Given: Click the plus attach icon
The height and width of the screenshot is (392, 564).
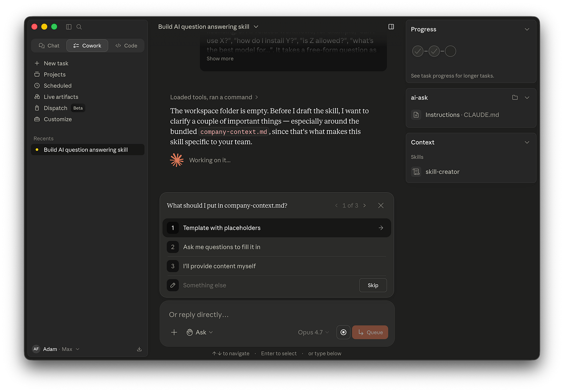Looking at the screenshot, I should (174, 332).
